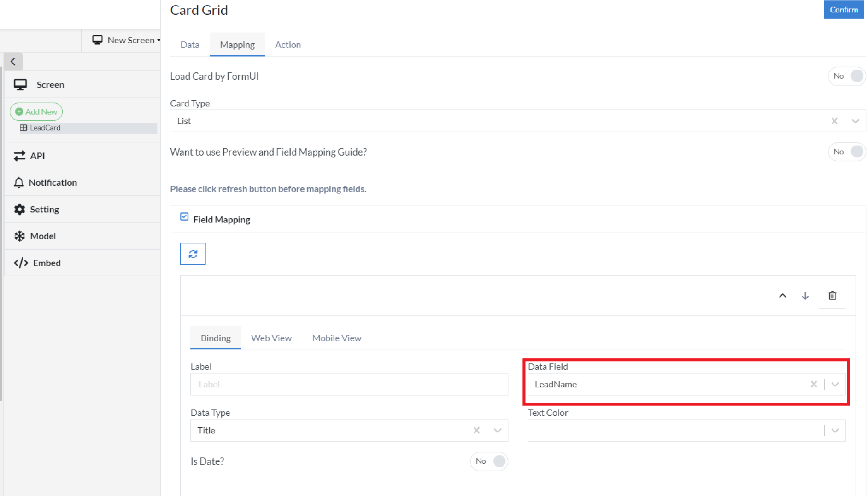Expand the Card Type dropdown
868x496 pixels.
click(855, 121)
